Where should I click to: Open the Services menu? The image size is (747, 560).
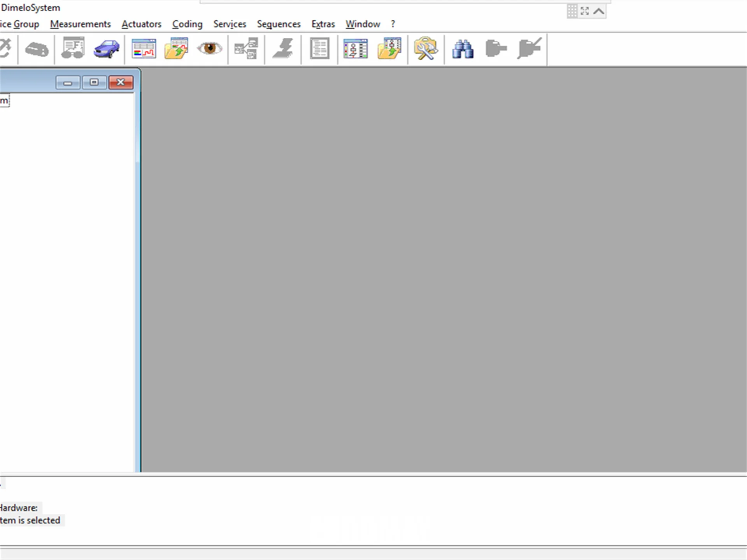click(x=230, y=24)
